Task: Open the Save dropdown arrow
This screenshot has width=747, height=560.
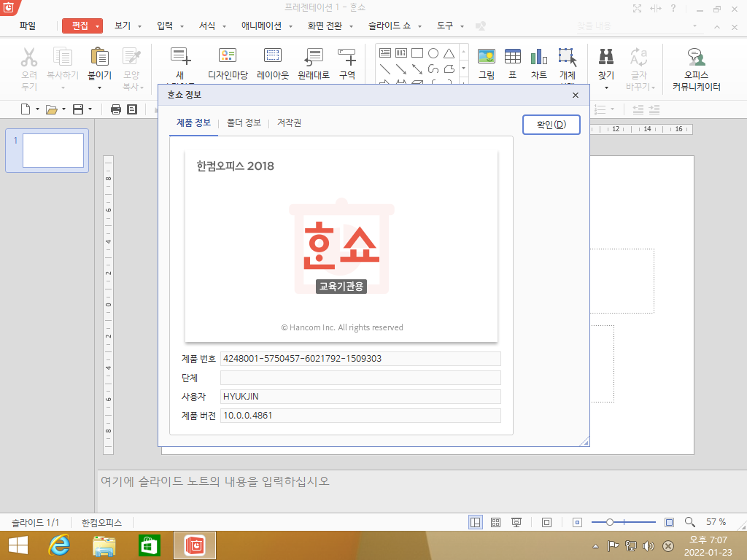Action: point(90,109)
